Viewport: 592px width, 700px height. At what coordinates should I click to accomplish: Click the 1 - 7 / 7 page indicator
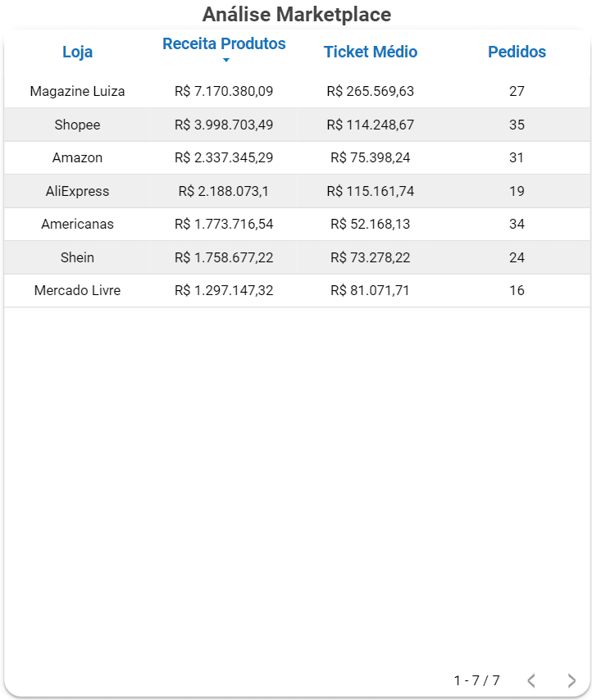476,680
